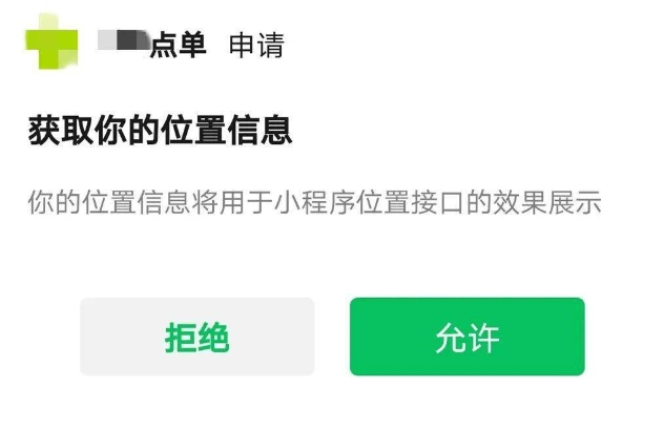Screen dimensions: 649x432
Task: Click the 申请 label in header
Action: pos(257,45)
